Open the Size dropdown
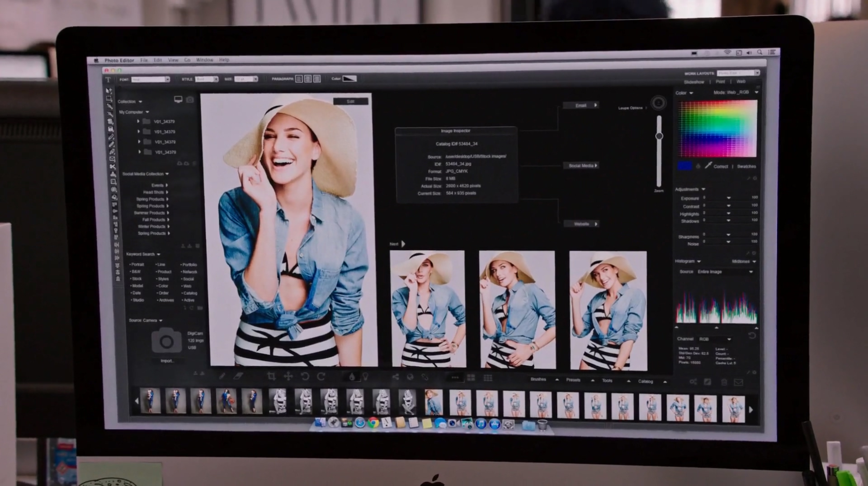This screenshot has height=486, width=868. coord(246,79)
